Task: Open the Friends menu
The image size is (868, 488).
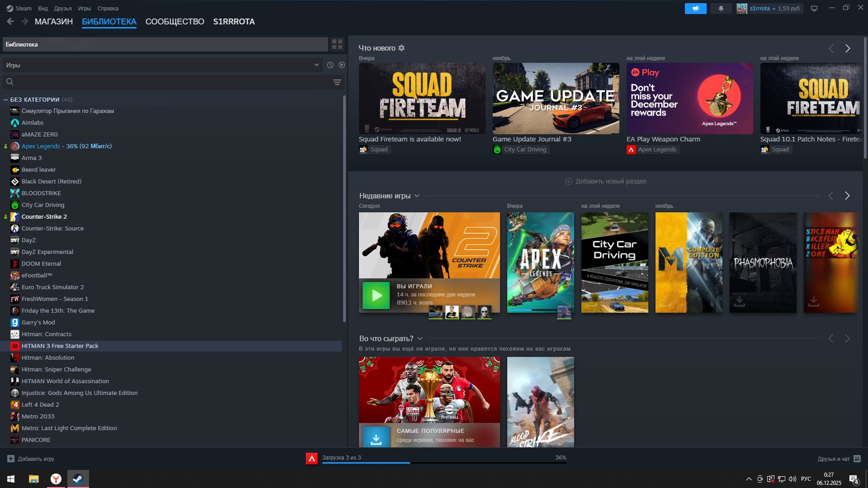Action: (x=62, y=9)
